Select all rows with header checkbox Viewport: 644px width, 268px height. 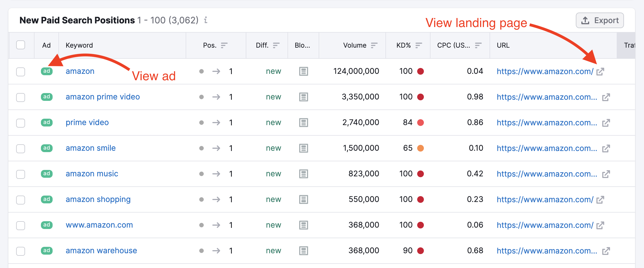(x=21, y=45)
